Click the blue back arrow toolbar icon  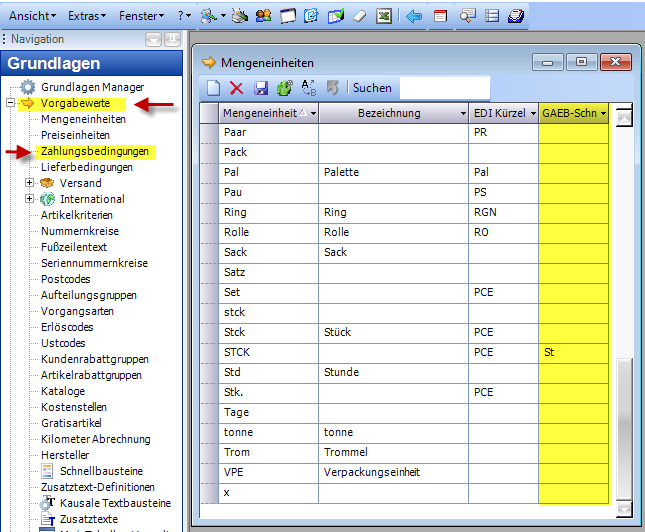click(413, 16)
